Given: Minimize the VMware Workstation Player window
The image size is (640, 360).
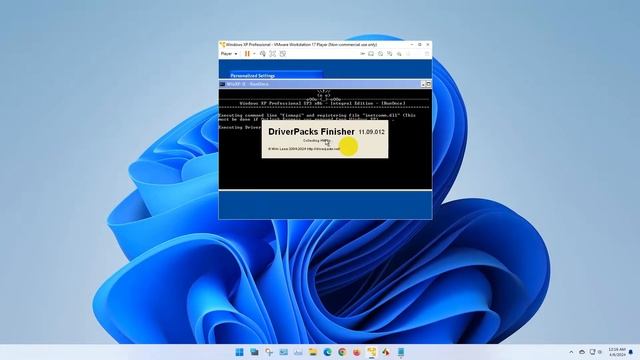Looking at the screenshot, I should coord(412,44).
